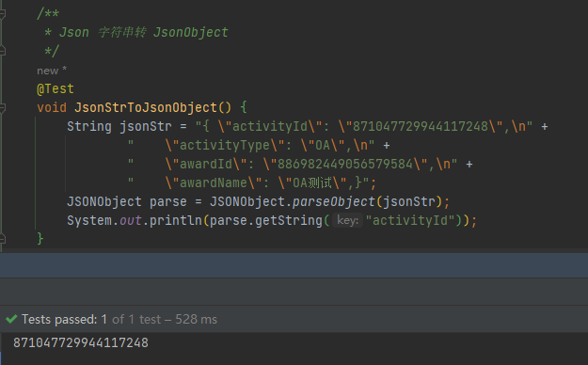
Task: Click the 'key:' parameter hint
Action: pos(347,220)
